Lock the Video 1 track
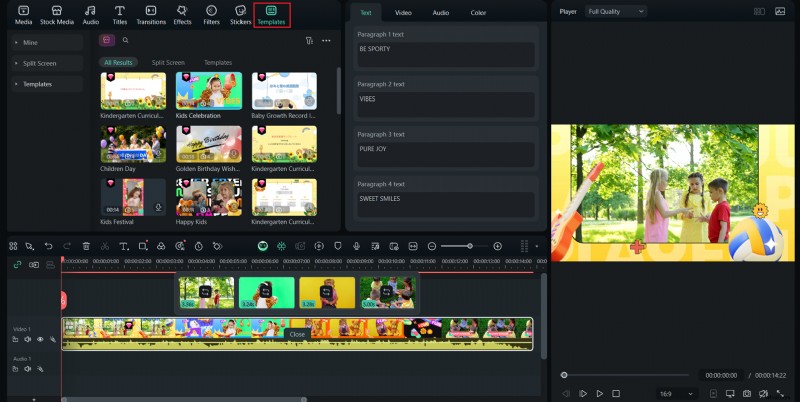The image size is (800, 402). click(x=15, y=339)
